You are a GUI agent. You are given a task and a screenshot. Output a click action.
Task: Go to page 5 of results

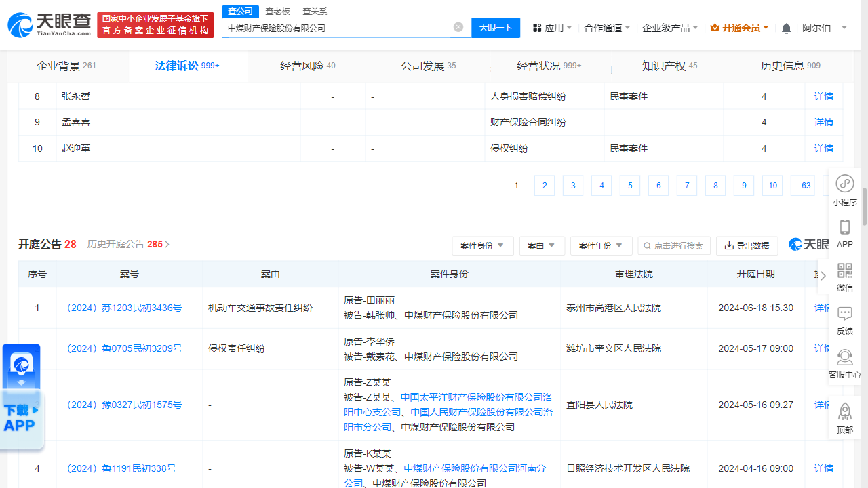click(x=630, y=185)
